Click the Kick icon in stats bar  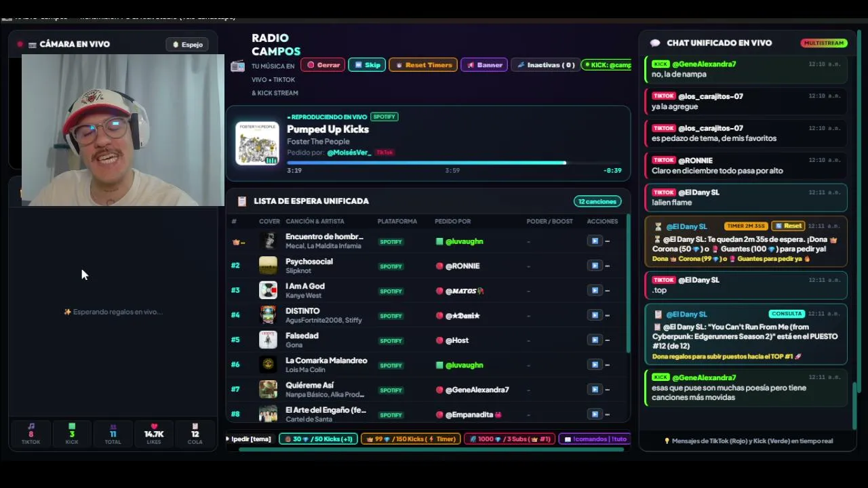point(72,426)
